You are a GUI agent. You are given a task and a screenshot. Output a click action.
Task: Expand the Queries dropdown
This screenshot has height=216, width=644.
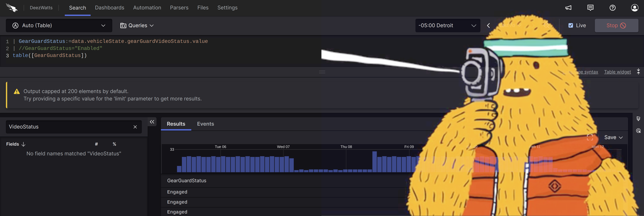(137, 26)
